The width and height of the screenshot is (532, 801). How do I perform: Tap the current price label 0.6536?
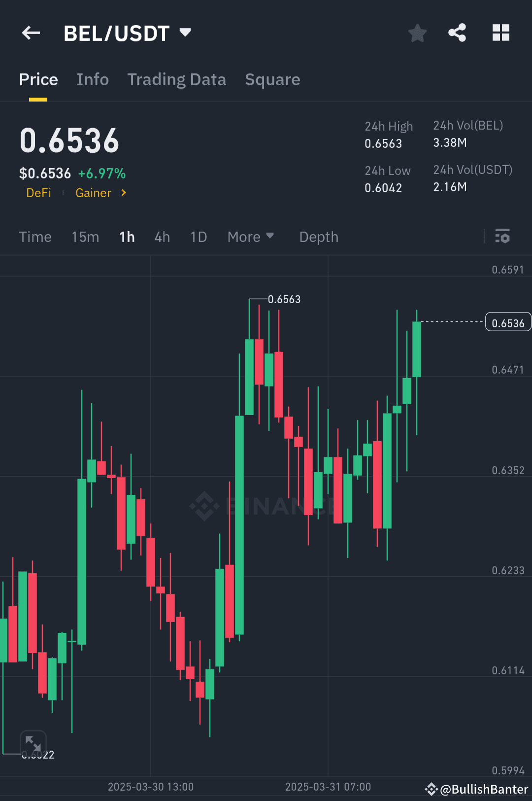[x=508, y=321]
